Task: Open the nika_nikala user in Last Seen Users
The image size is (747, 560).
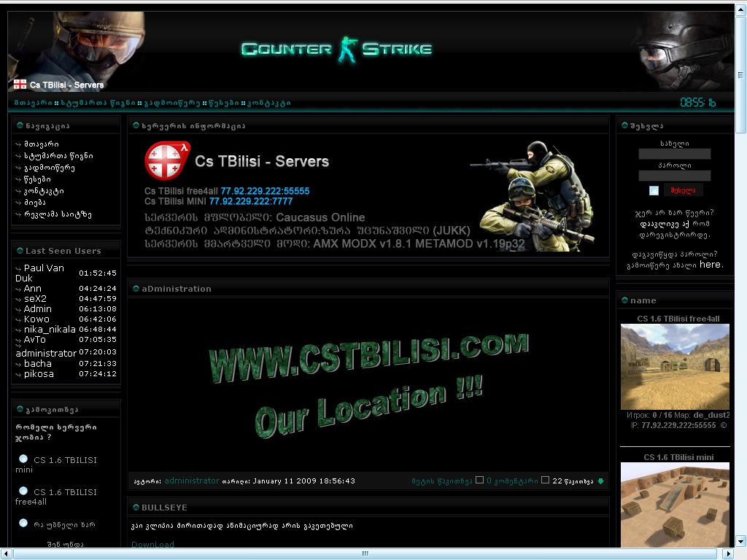Action: (50, 330)
